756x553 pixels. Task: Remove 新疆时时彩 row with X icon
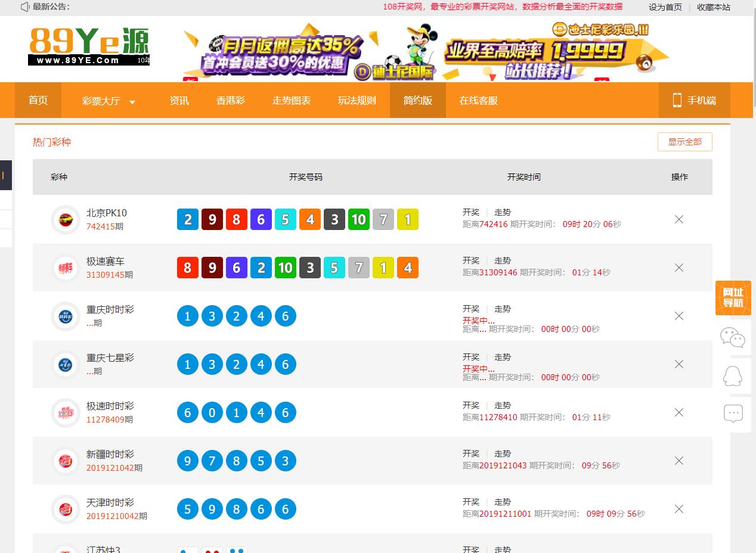pos(679,461)
